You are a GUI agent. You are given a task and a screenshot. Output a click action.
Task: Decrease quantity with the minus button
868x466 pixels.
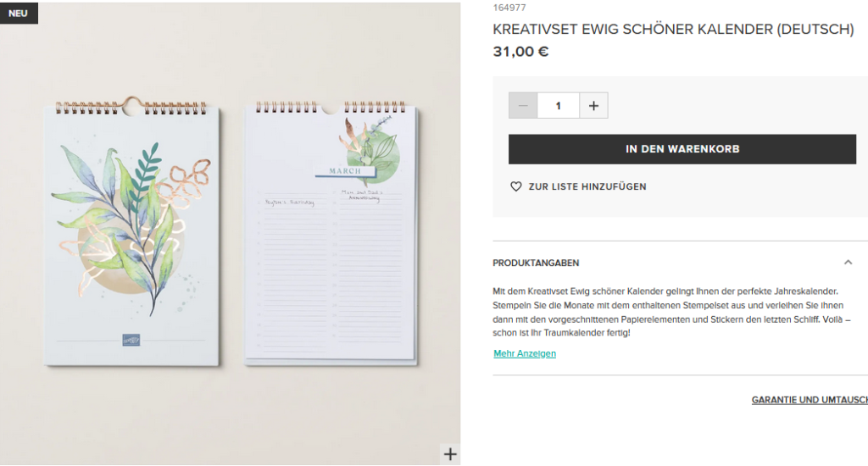523,105
